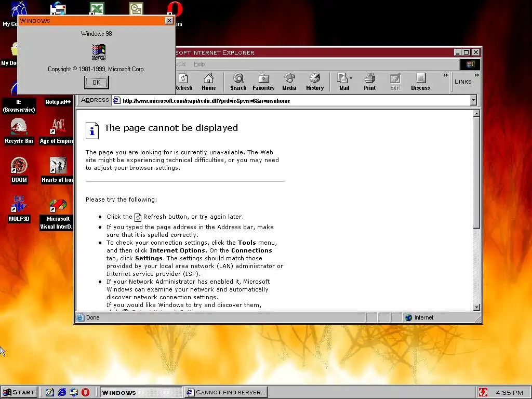Select the Age of Empires desktop shortcut
Image resolution: width=532 pixels, height=399 pixels.
coord(57,131)
